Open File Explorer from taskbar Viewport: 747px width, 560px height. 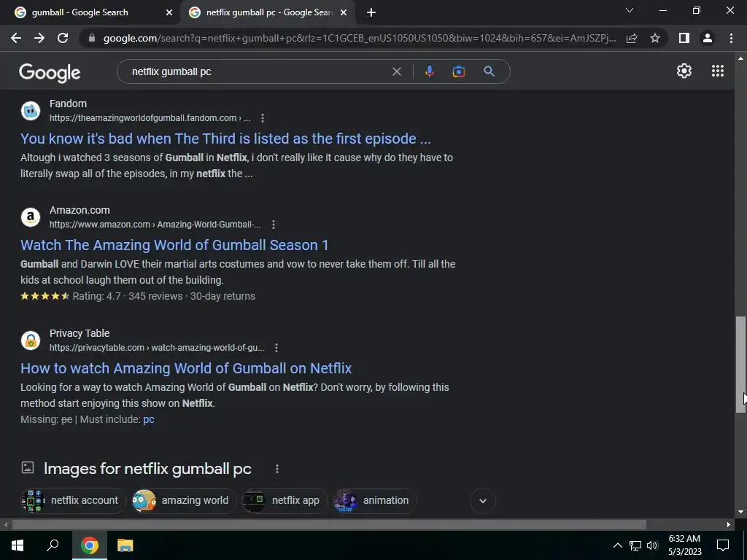click(125, 545)
